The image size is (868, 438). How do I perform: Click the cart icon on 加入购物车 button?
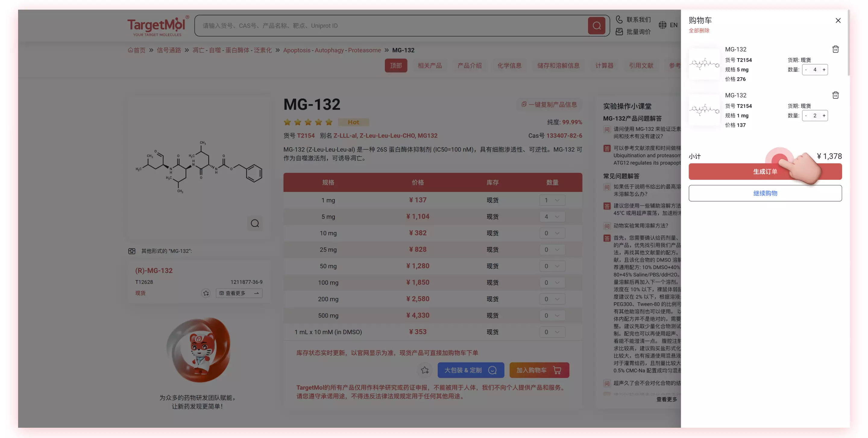point(558,370)
